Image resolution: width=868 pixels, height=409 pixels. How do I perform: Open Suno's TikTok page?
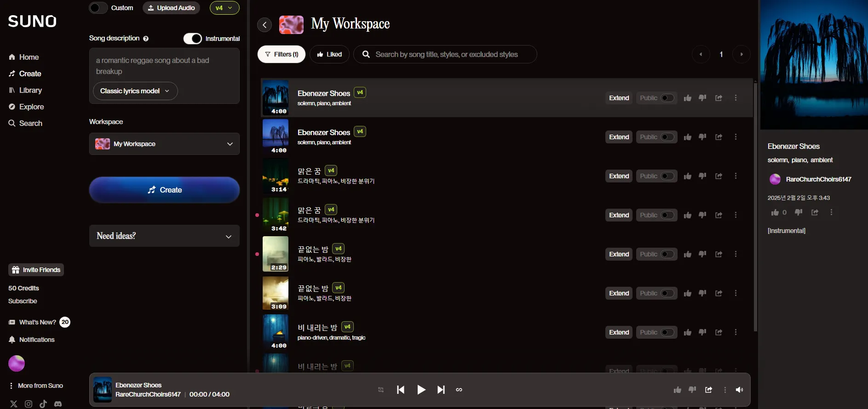pyautogui.click(x=43, y=404)
